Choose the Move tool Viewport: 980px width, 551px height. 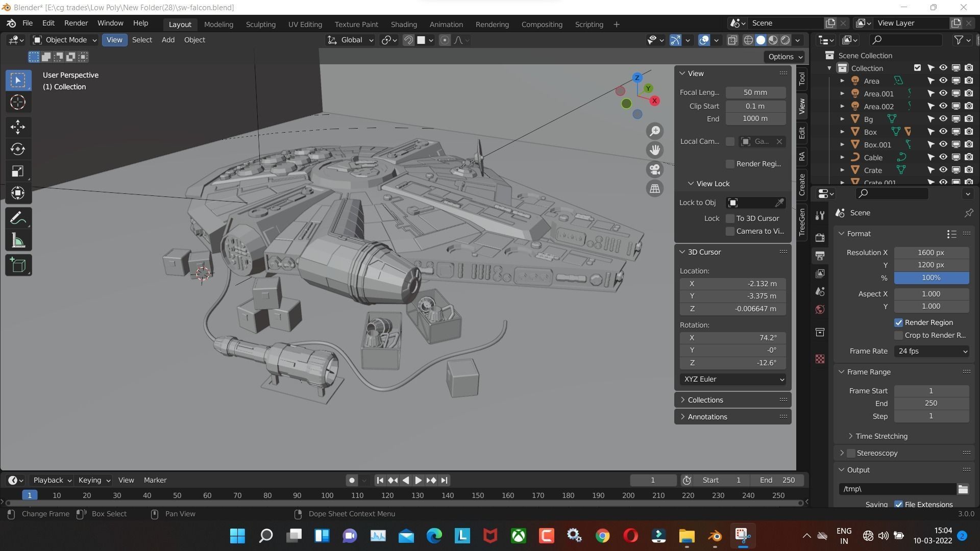pyautogui.click(x=18, y=127)
